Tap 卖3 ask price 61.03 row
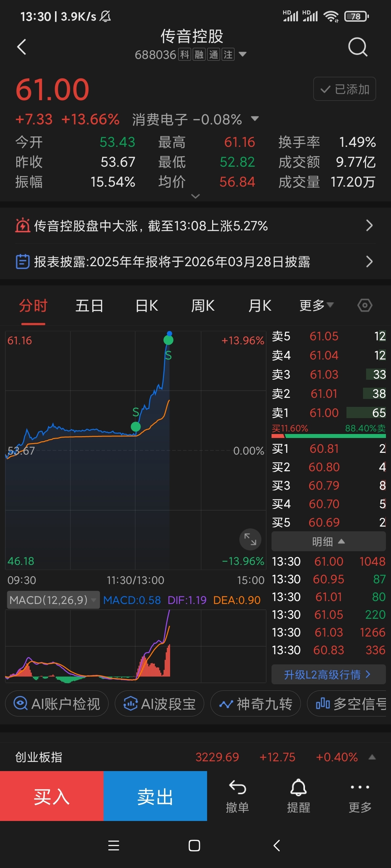Viewport: 391px width, 868px height. (329, 374)
